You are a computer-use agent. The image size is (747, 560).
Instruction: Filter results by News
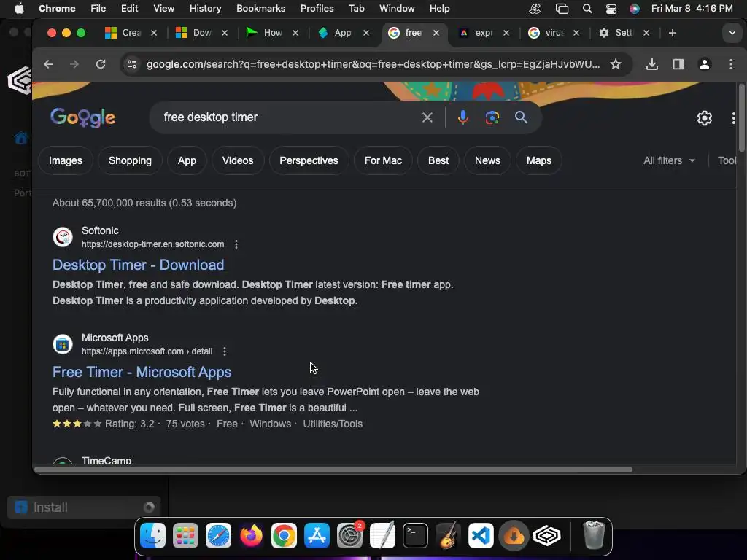point(487,161)
